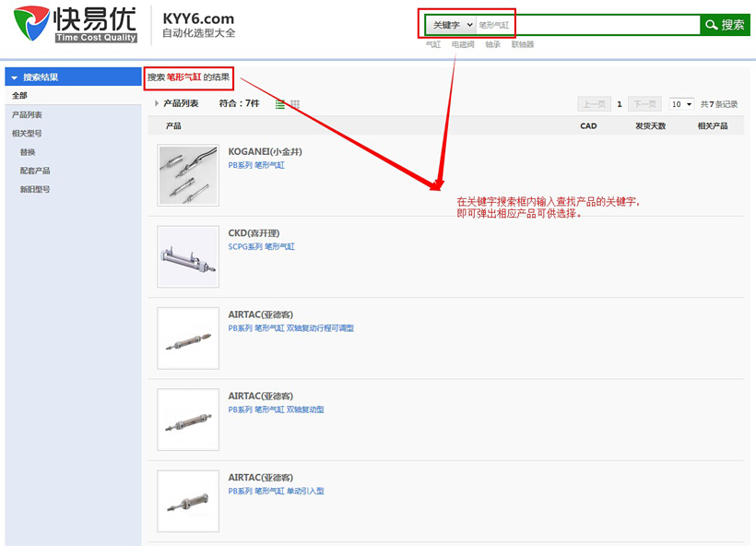Click the CAD column header
Viewport: 756px width, 546px height.
(x=588, y=125)
